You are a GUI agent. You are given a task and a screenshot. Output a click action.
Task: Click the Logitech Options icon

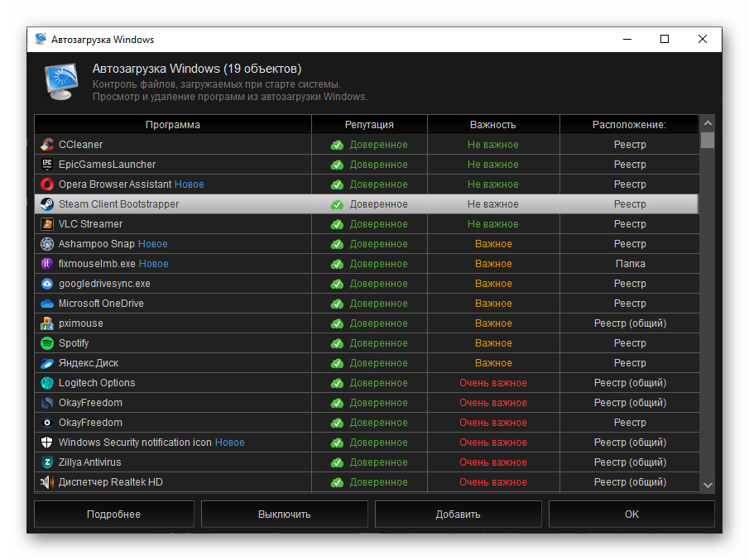47,383
